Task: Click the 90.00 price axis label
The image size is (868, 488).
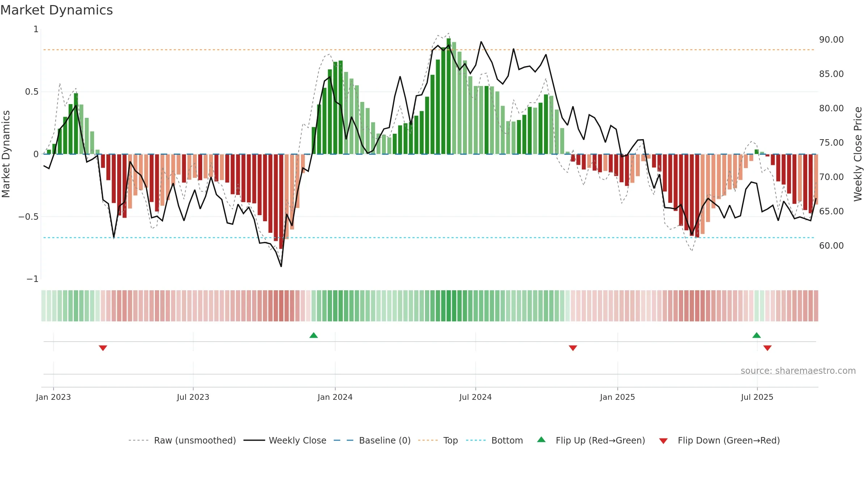Action: tap(831, 40)
